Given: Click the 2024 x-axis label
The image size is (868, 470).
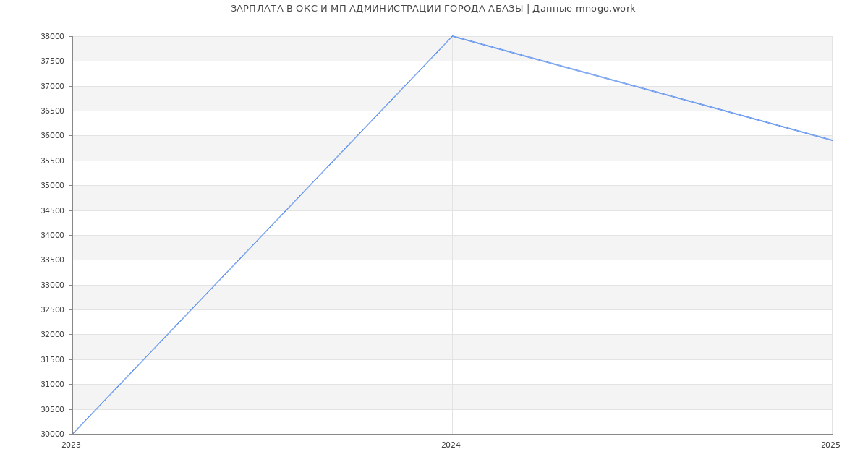Looking at the screenshot, I should tap(451, 445).
